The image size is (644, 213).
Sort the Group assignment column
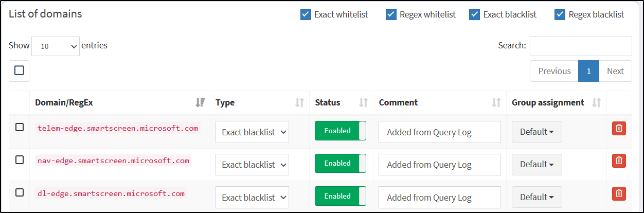point(597,102)
